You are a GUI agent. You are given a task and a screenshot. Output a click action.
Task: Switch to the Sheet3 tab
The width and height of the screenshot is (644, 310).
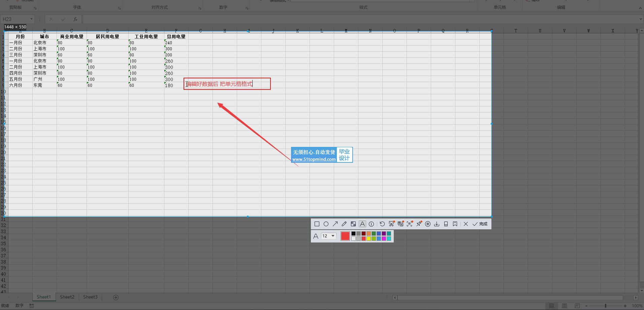[90, 297]
